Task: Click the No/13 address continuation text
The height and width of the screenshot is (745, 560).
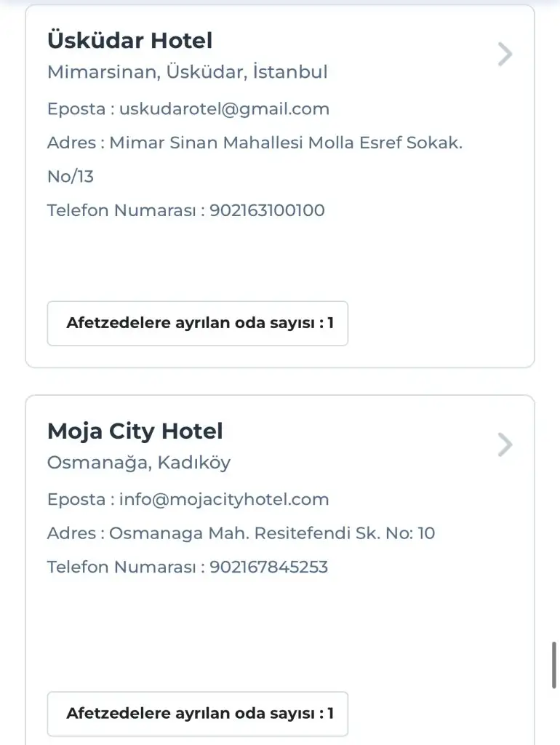Action: (71, 177)
